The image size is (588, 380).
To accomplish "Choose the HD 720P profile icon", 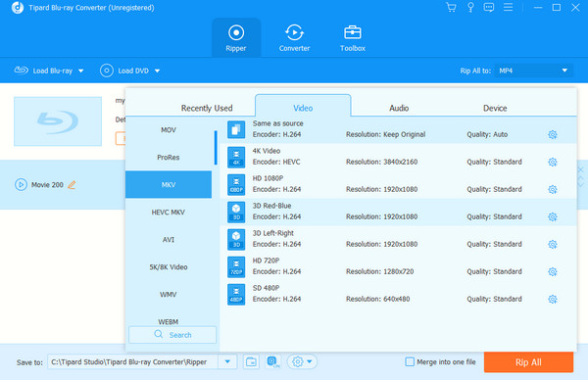I will tap(236, 266).
